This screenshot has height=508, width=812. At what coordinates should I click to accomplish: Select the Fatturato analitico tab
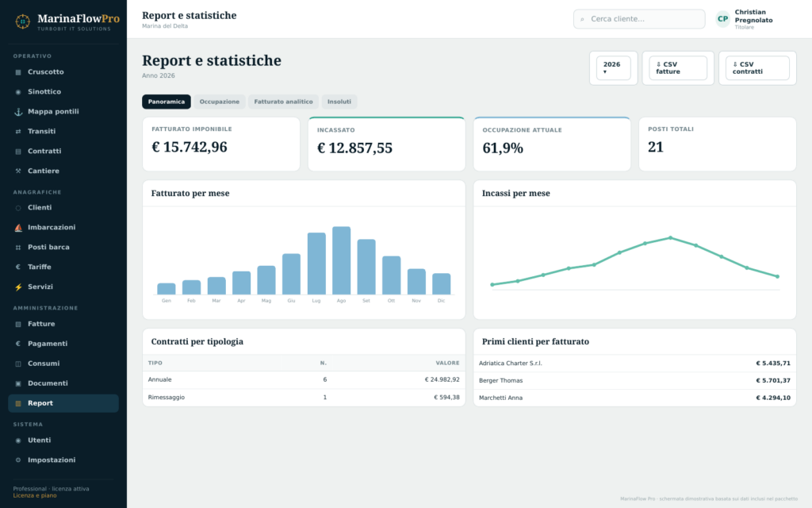(x=283, y=102)
